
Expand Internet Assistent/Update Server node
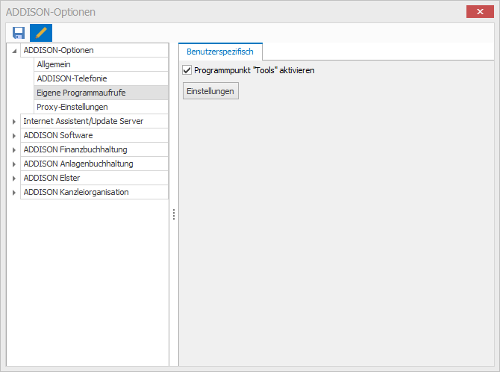(x=14, y=122)
